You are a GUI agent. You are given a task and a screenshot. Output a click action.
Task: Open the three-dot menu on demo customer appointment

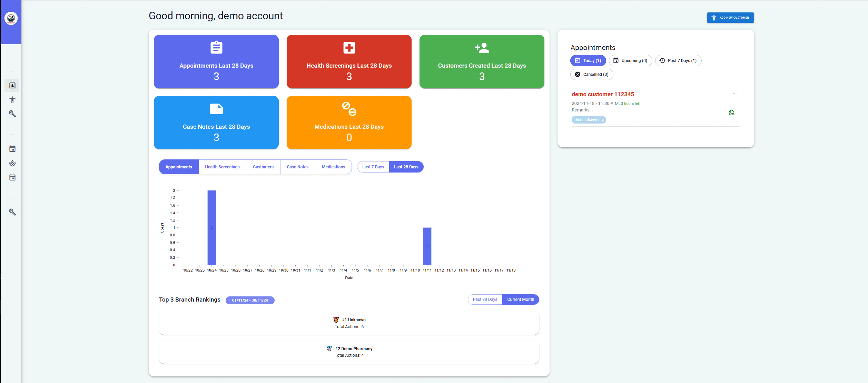pos(735,94)
